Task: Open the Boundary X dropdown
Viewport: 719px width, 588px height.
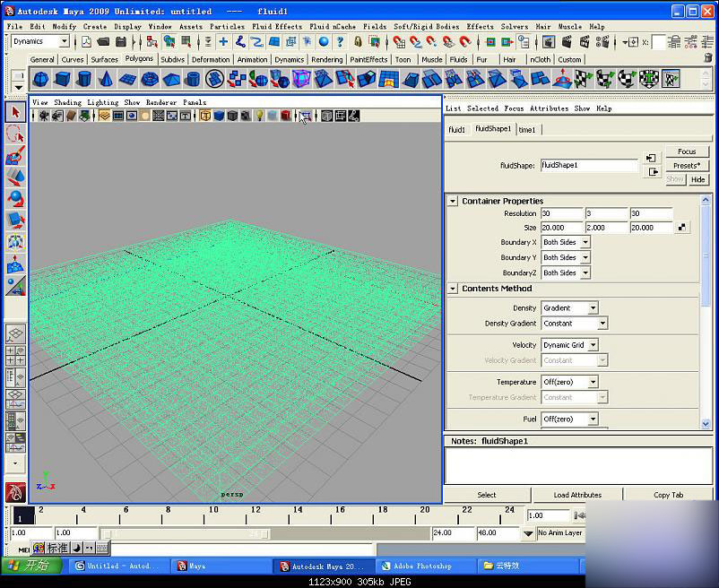Action: pyautogui.click(x=566, y=243)
